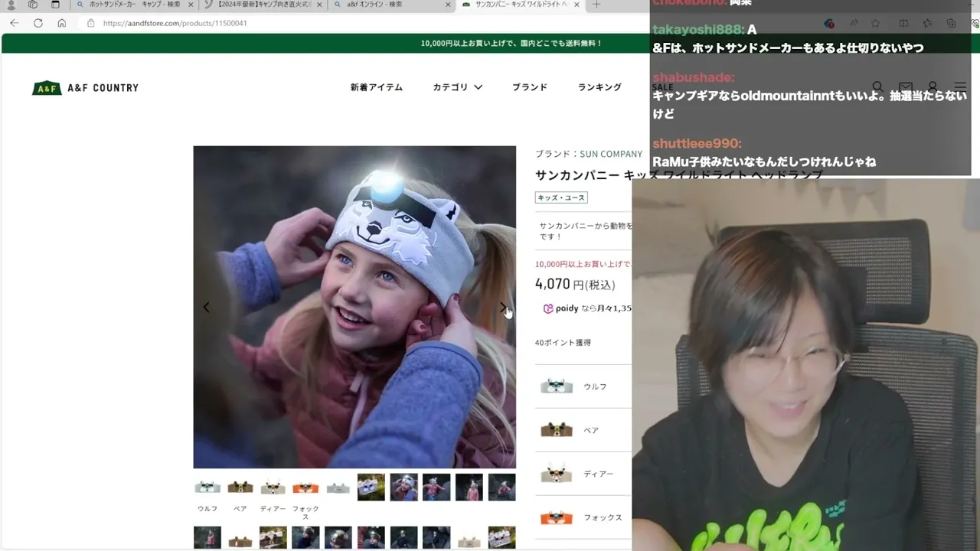Open the 新着アイテム menu
980x551 pixels.
(377, 87)
